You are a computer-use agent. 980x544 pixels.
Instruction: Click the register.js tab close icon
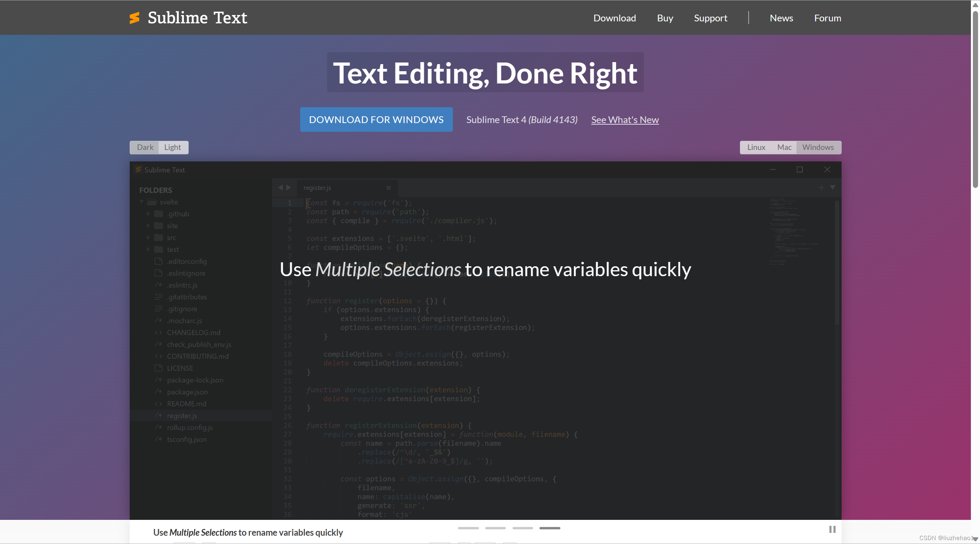[x=389, y=188]
